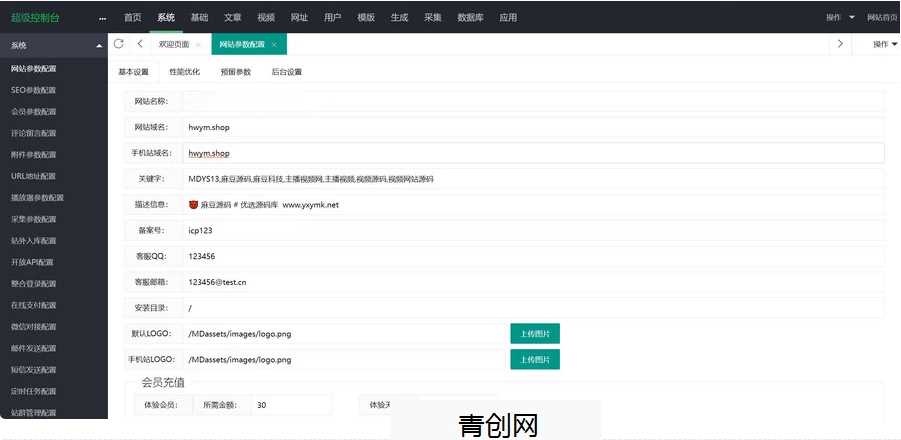Screen dimensions: 901x440
Task: Open URL地址配置 in sidebar
Action: pos(34,176)
